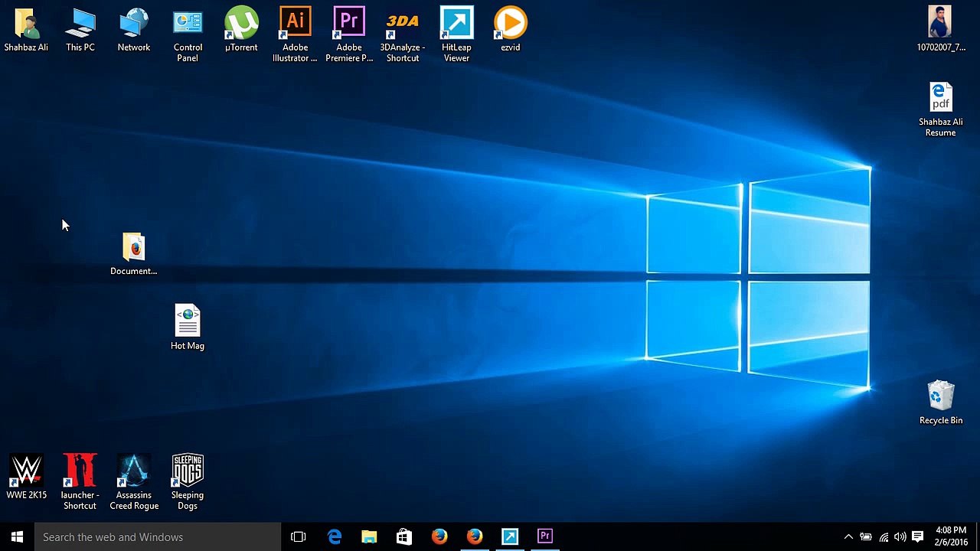The width and height of the screenshot is (980, 551).
Task: Select the Network desktop icon
Action: [134, 30]
